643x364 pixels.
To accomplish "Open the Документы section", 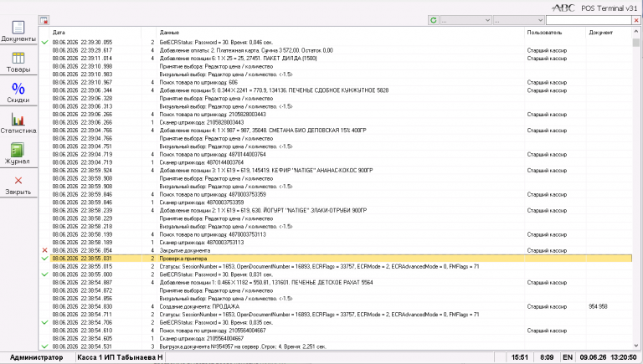I will (18, 32).
